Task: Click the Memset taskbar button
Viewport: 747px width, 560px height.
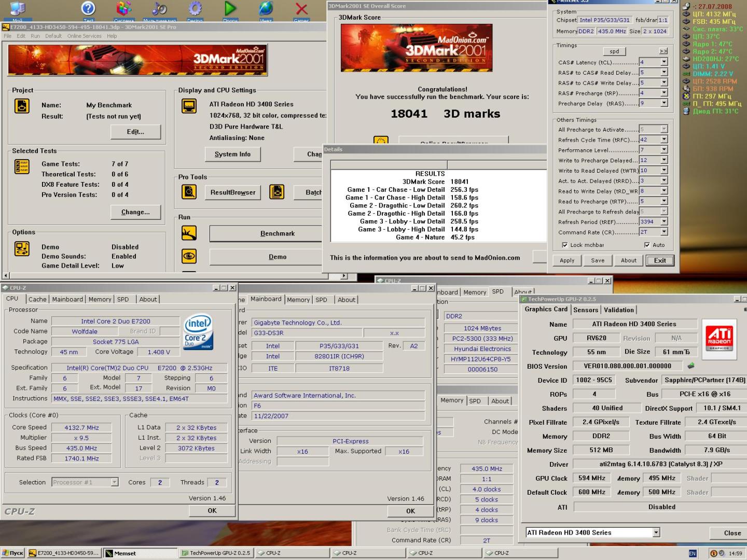Action: (x=141, y=553)
